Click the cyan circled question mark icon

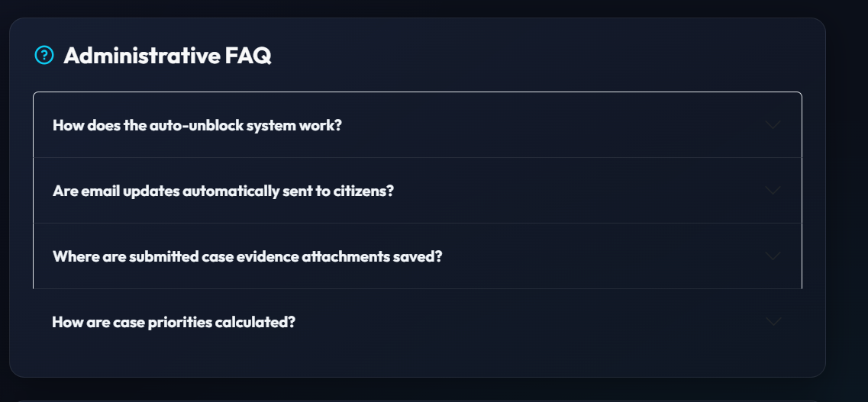click(x=44, y=55)
